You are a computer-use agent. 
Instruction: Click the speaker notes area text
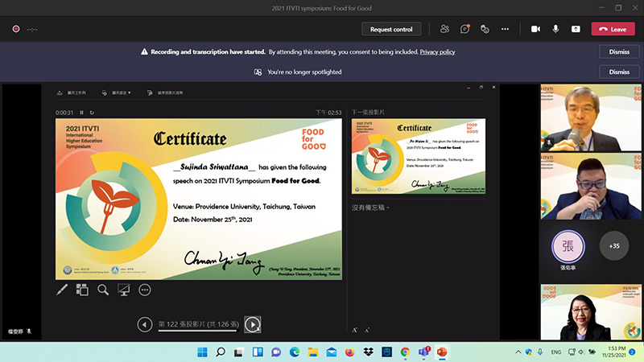[x=370, y=208]
